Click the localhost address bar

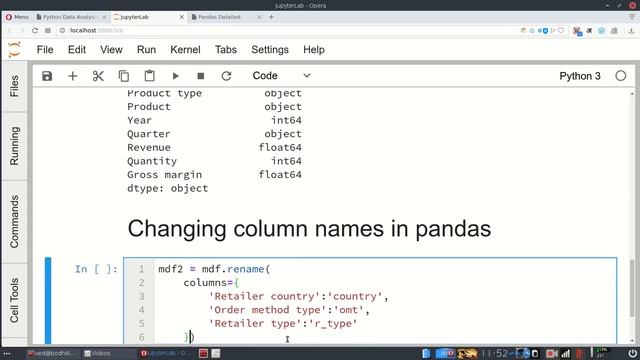pyautogui.click(x=286, y=31)
